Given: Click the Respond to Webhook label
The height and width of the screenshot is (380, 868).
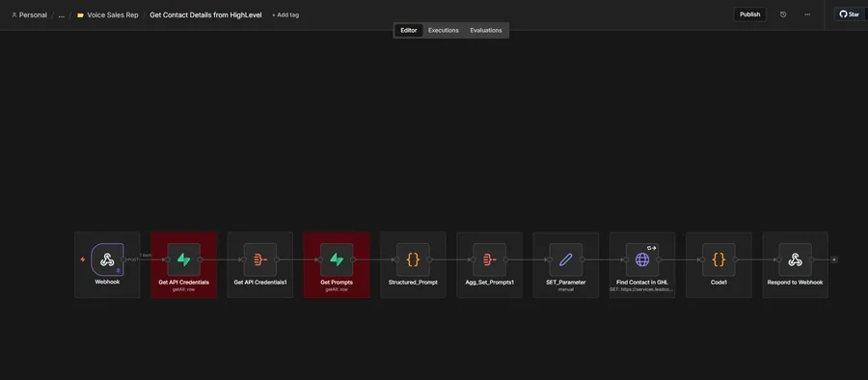Looking at the screenshot, I should point(795,282).
